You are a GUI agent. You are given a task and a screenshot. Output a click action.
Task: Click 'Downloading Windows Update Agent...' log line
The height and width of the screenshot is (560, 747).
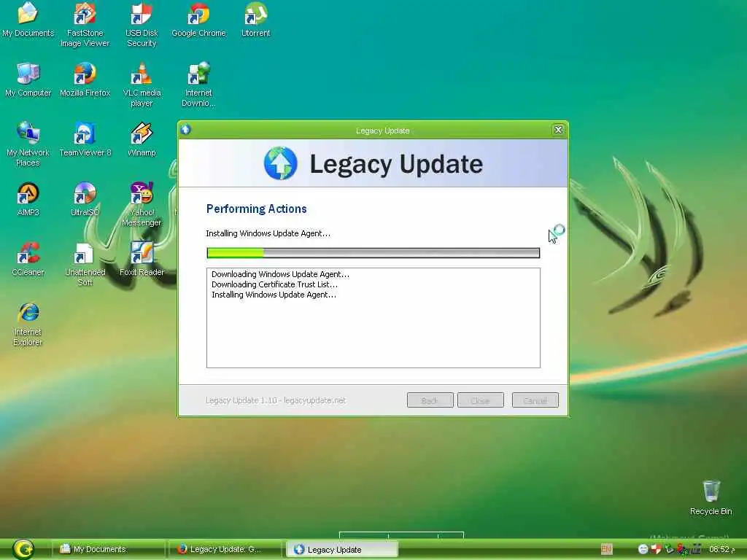point(280,274)
